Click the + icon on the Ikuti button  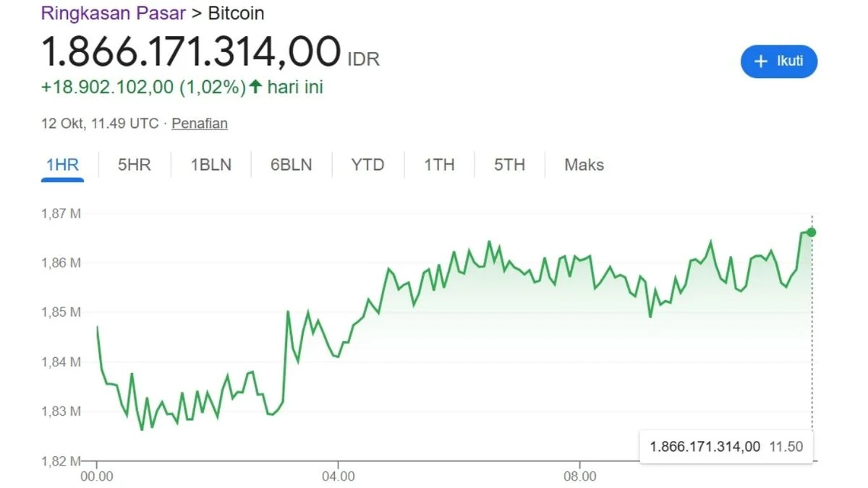click(x=760, y=61)
